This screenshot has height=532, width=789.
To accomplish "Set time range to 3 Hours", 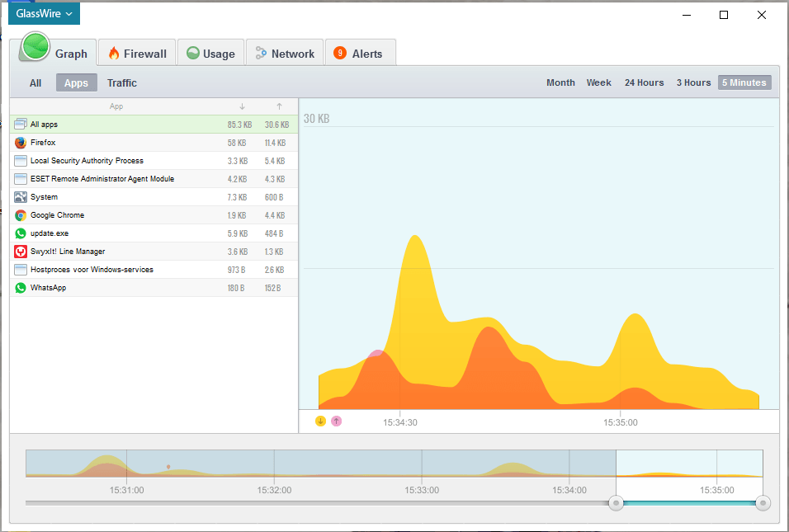I will click(x=693, y=82).
